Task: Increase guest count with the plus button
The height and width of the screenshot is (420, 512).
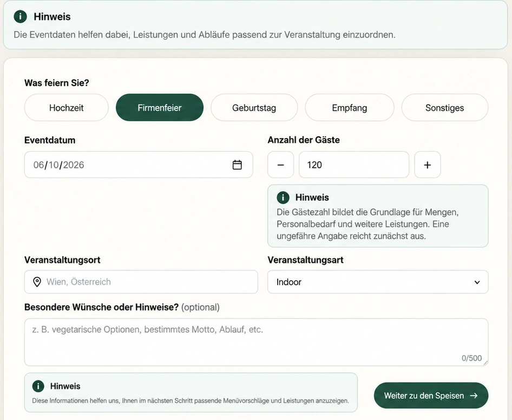Action: point(428,165)
